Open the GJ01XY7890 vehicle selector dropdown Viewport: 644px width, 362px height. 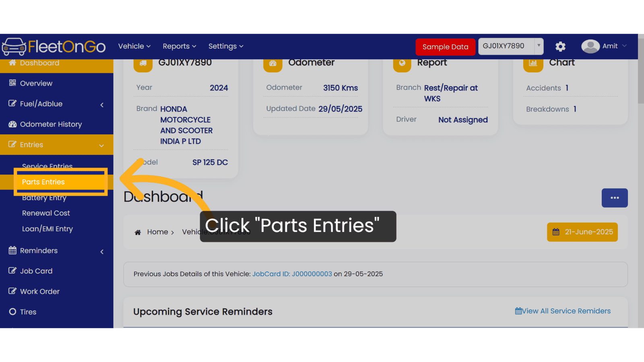[x=511, y=46]
